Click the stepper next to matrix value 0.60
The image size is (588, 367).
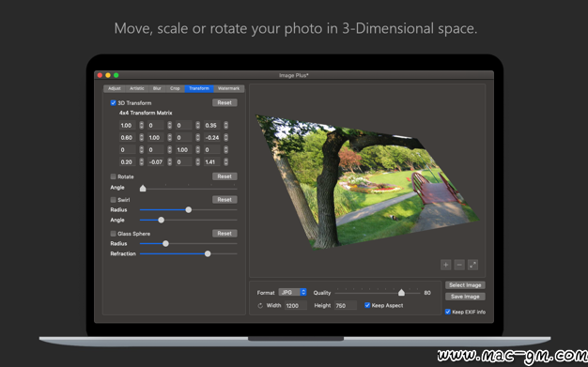[x=142, y=138]
